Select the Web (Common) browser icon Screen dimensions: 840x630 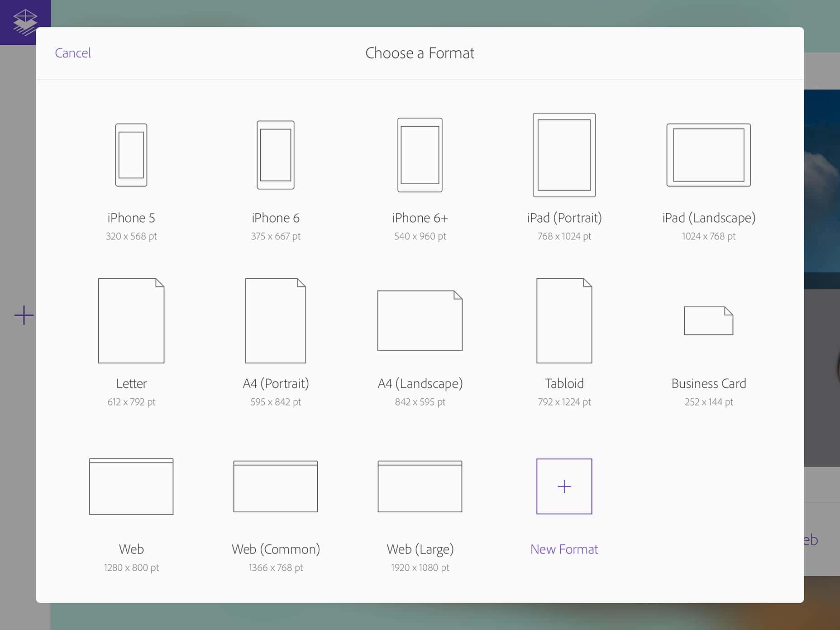coord(276,486)
